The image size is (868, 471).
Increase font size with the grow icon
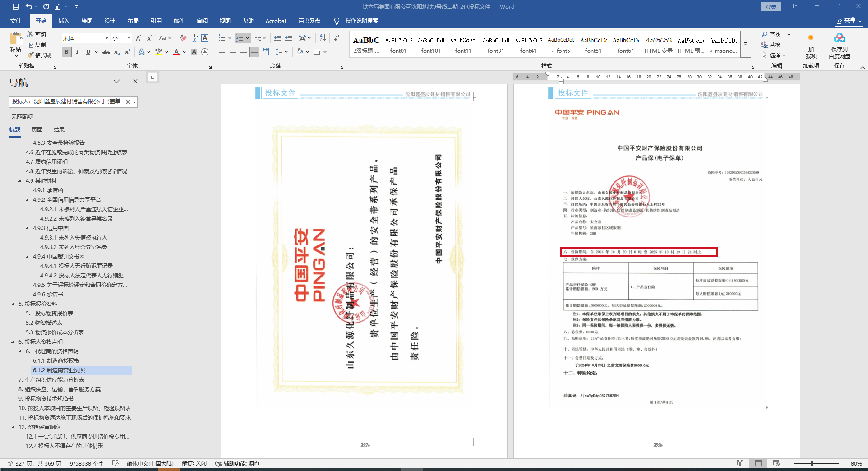[139, 38]
